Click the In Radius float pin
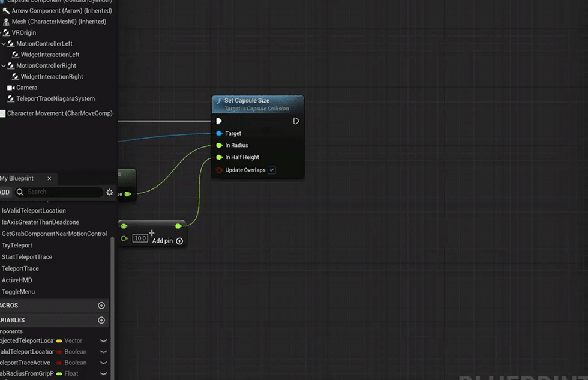Screen dimensions: 588x380 click(x=220, y=145)
